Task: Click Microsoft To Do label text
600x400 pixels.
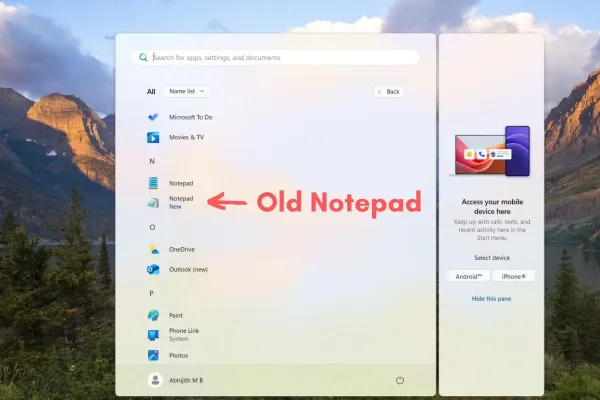Action: [191, 117]
